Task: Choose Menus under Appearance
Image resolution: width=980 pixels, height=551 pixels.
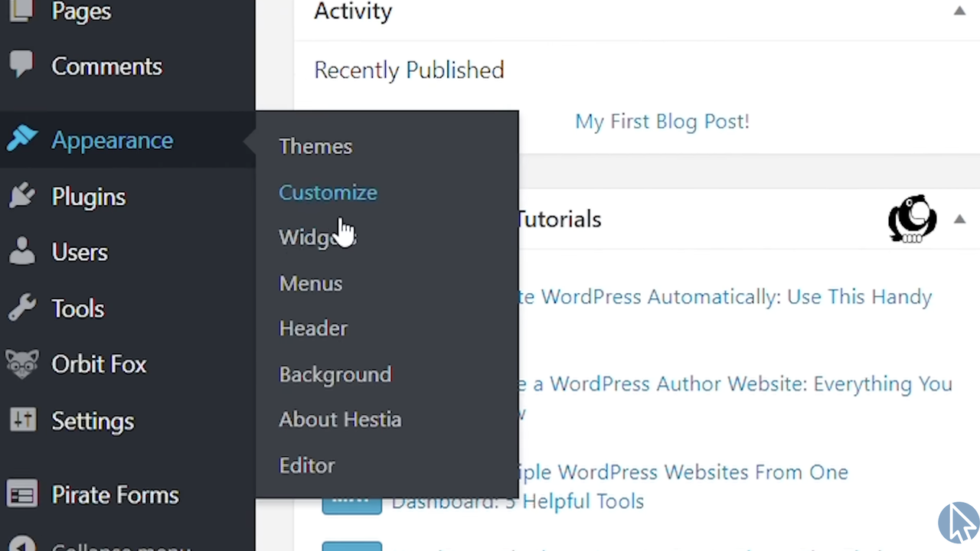Action: click(311, 283)
